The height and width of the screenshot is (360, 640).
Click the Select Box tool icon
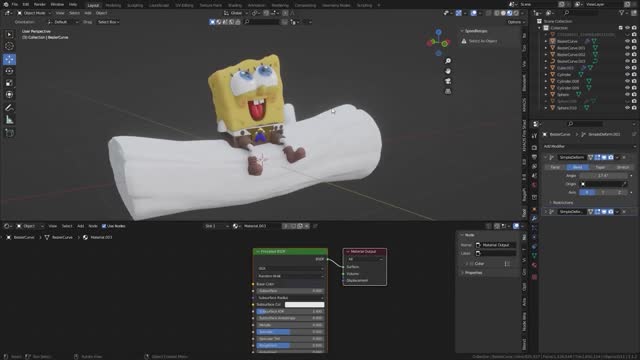coord(9,34)
